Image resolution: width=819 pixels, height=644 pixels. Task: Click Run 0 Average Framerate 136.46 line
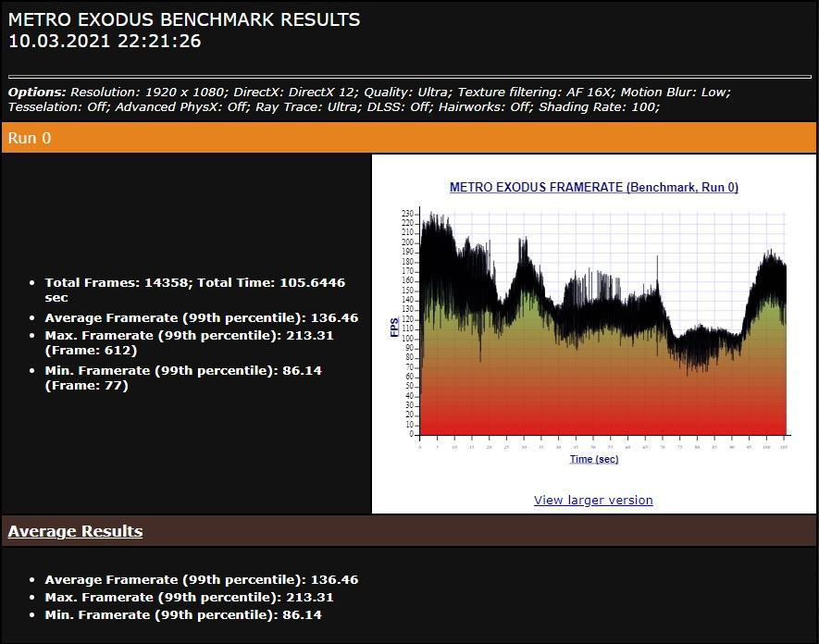point(202,317)
